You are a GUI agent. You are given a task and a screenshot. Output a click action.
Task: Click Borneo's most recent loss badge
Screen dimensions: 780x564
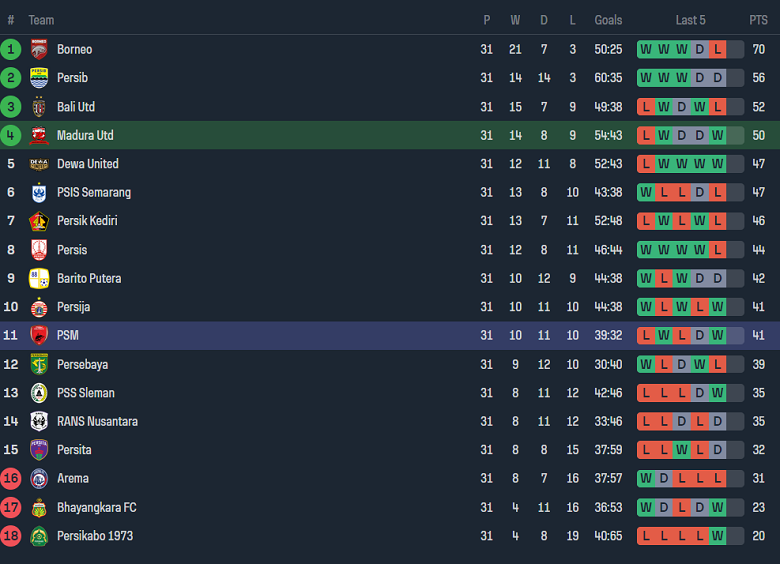pos(717,49)
